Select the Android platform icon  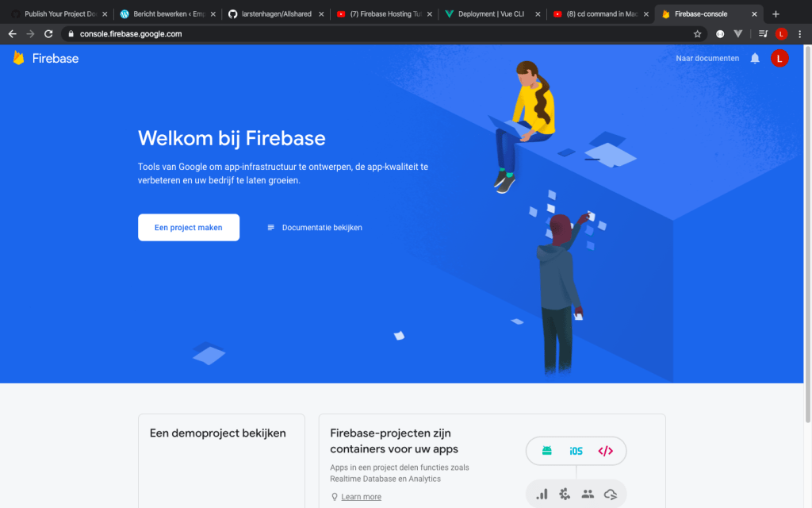coord(547,451)
